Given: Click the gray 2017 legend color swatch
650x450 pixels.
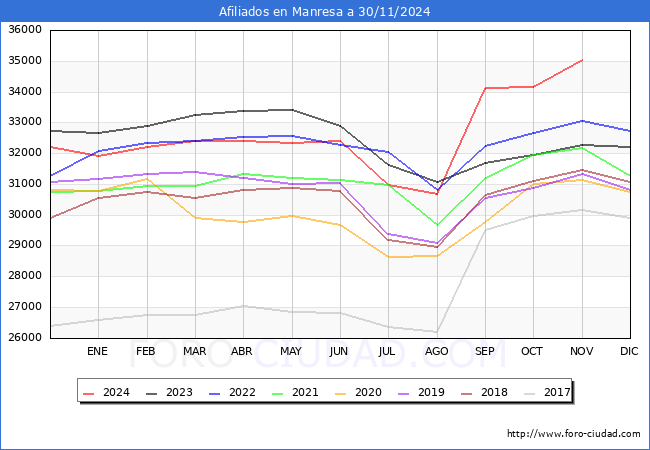Looking at the screenshot, I should click(x=530, y=393).
